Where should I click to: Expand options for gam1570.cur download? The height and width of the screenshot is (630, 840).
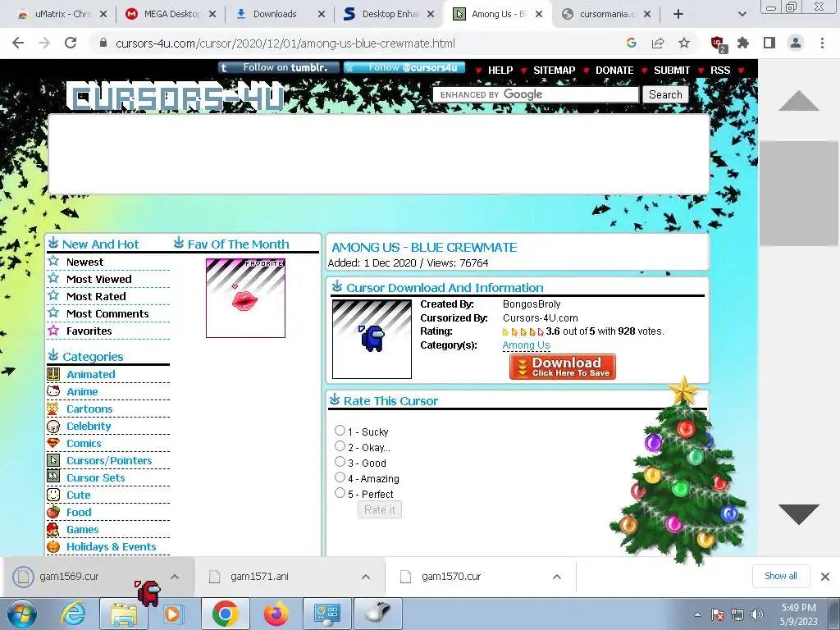[557, 577]
